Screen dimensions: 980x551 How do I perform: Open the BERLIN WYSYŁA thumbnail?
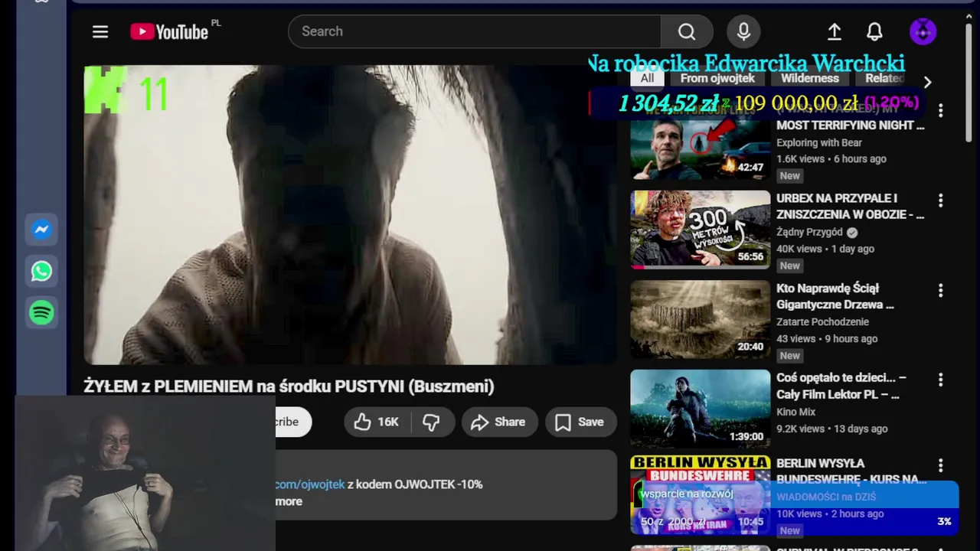(701, 495)
